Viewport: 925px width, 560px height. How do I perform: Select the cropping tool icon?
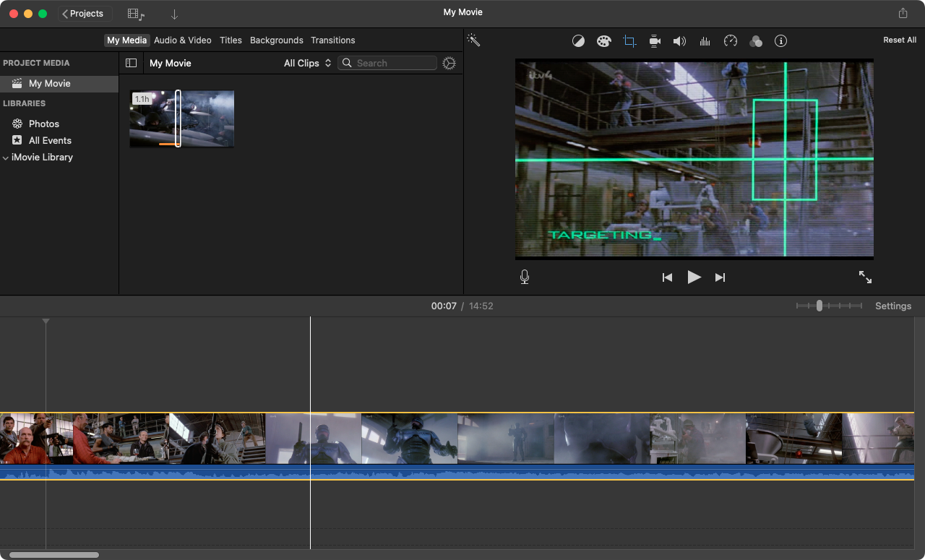(x=629, y=41)
